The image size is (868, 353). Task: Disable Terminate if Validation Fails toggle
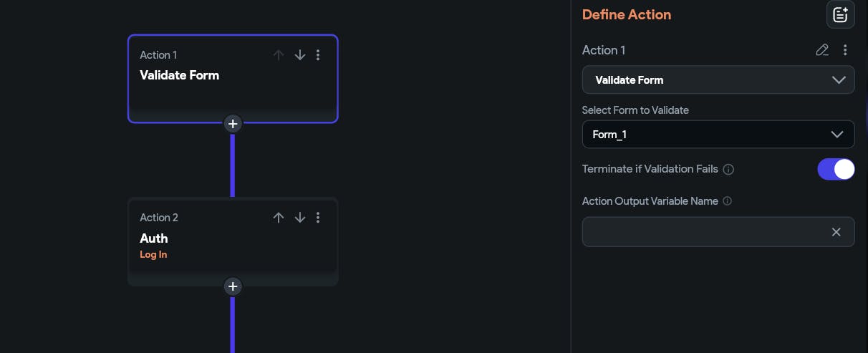(836, 170)
